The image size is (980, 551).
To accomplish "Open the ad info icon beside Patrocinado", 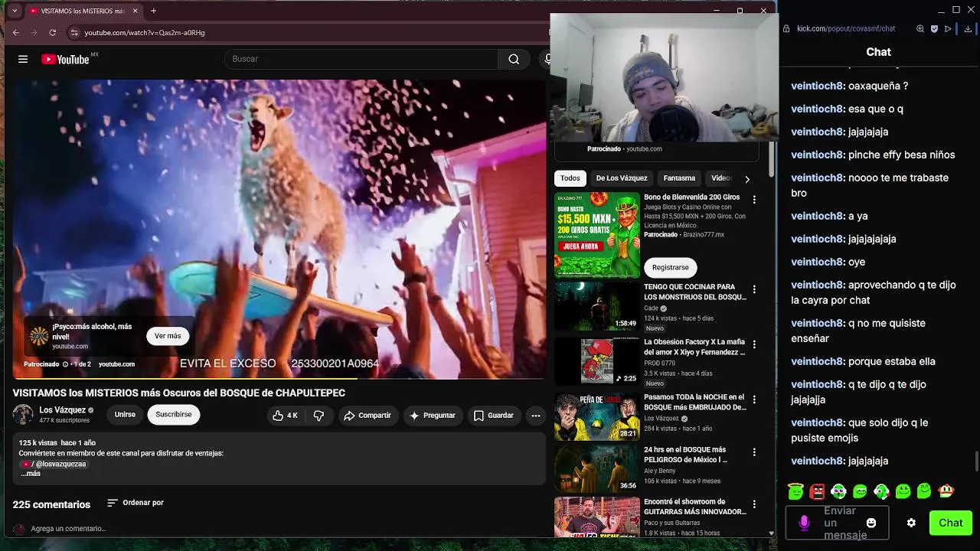I will (65, 364).
